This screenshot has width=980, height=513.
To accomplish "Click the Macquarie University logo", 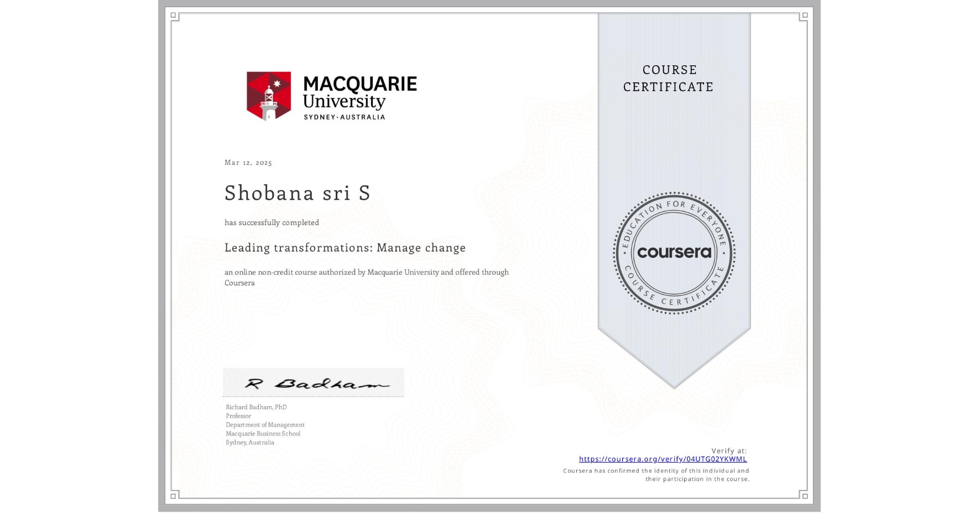I will coord(332,95).
